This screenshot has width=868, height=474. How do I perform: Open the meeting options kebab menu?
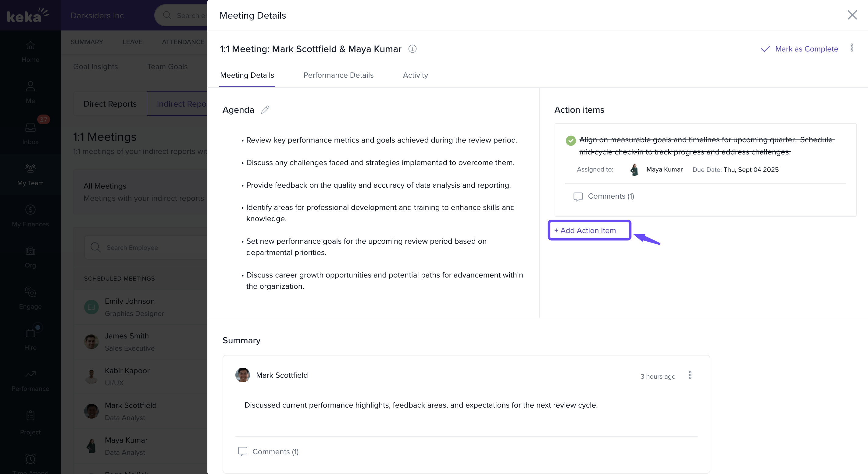[x=852, y=48]
